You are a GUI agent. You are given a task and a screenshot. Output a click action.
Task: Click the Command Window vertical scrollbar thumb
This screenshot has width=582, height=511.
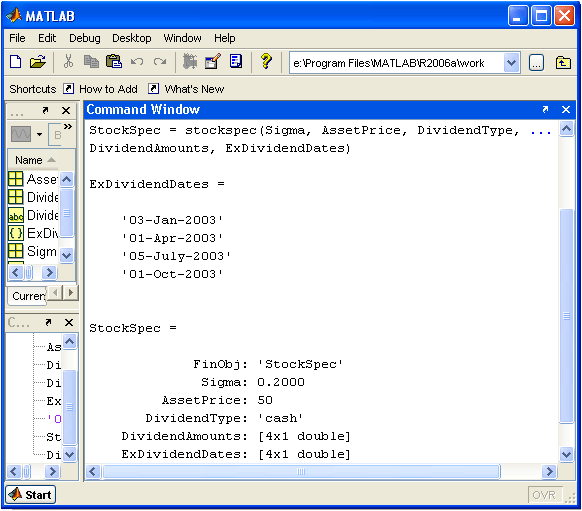566,316
